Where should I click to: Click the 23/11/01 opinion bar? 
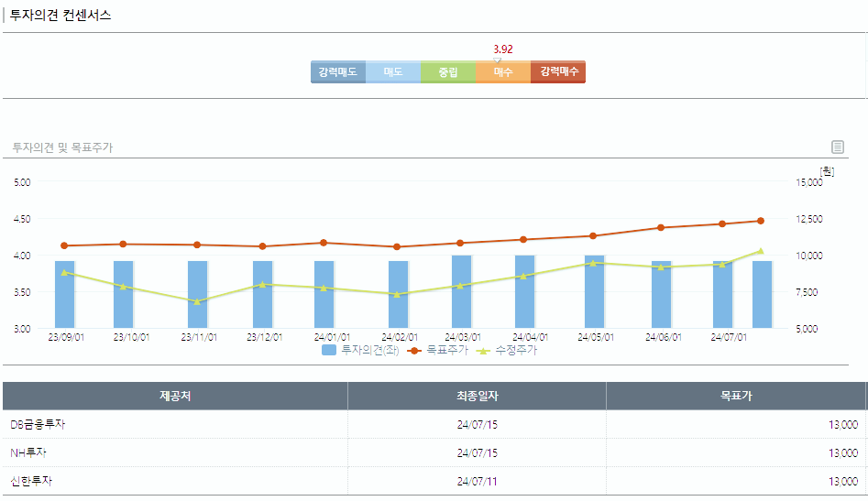198,295
